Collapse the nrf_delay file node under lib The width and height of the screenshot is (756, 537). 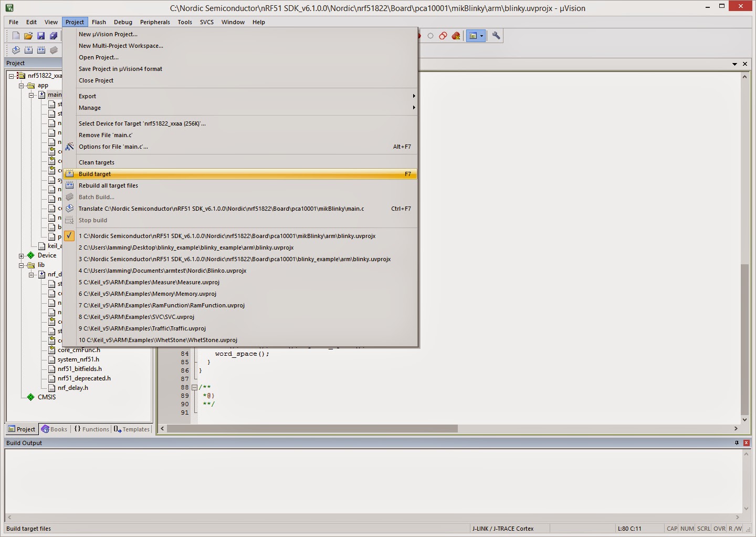click(31, 274)
